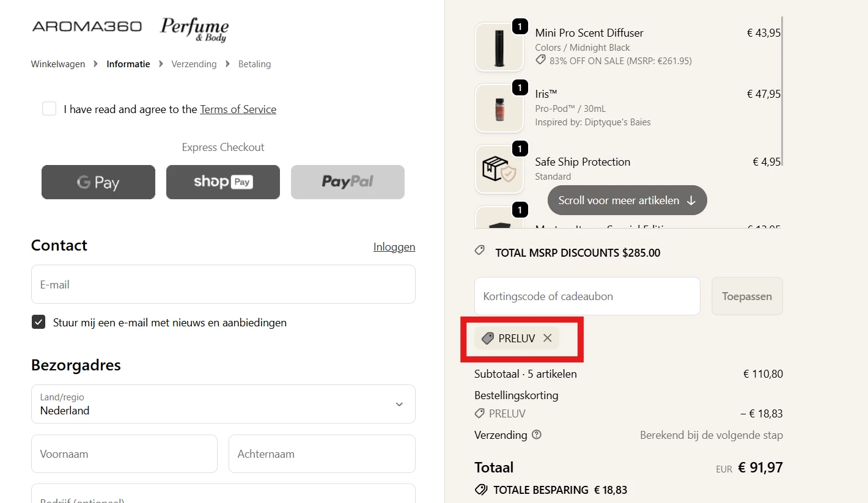Check the Terms of Service agreement box

(x=49, y=109)
